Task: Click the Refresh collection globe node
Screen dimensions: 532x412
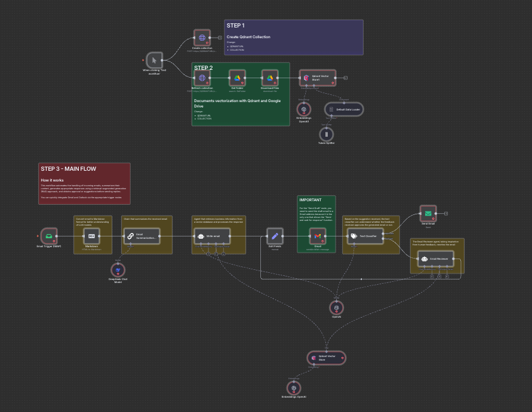Action: (202, 78)
